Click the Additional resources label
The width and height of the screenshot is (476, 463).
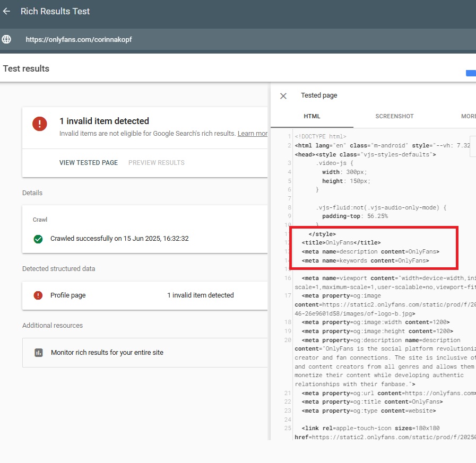point(53,326)
